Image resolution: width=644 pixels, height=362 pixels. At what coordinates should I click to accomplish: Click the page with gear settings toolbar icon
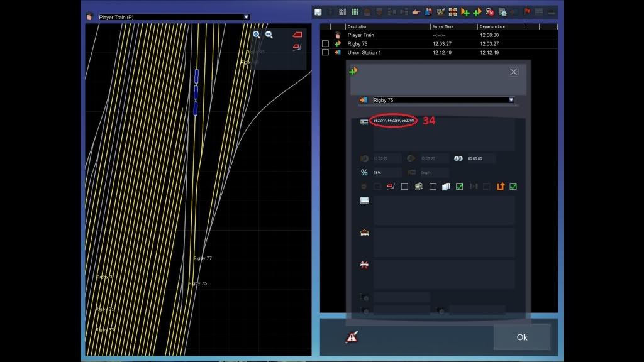pyautogui.click(x=502, y=12)
